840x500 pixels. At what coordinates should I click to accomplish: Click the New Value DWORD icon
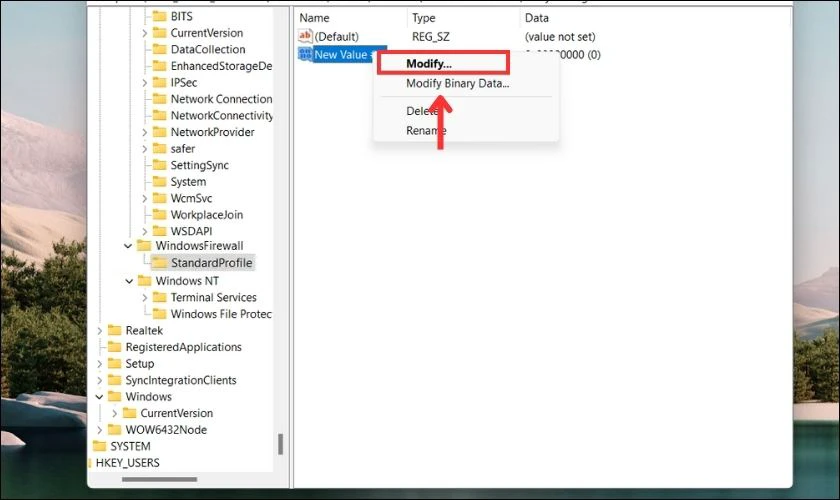pyautogui.click(x=305, y=54)
